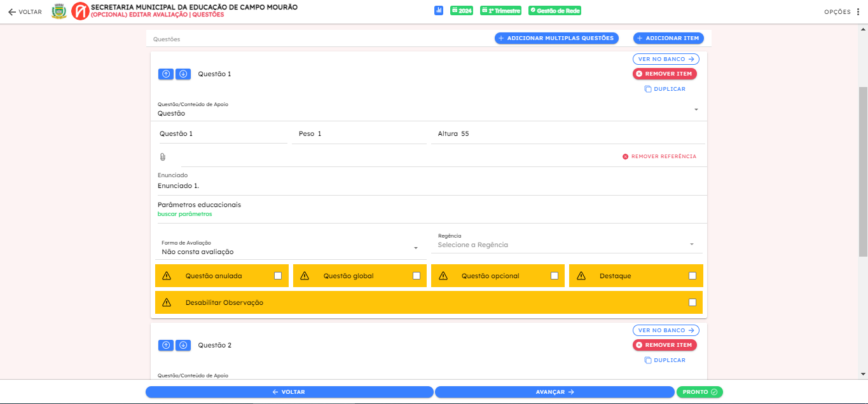Toggle the Desabilitar Observação checkbox
Viewport: 868px width, 404px height.
pos(692,302)
